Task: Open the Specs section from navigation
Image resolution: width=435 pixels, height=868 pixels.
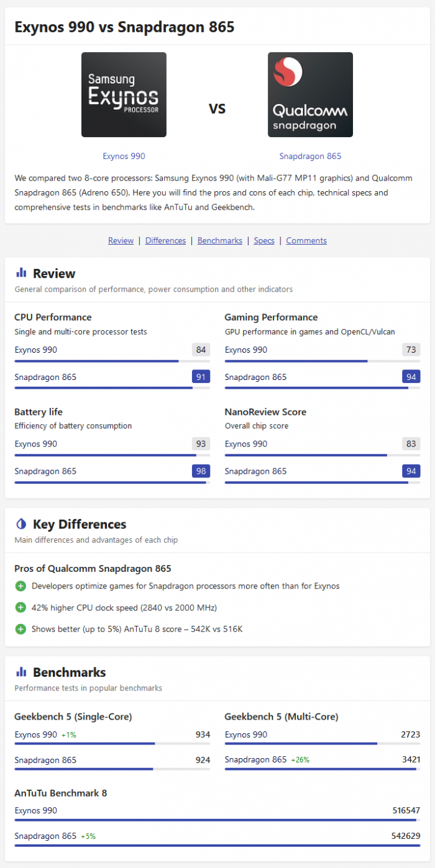Action: pos(263,240)
